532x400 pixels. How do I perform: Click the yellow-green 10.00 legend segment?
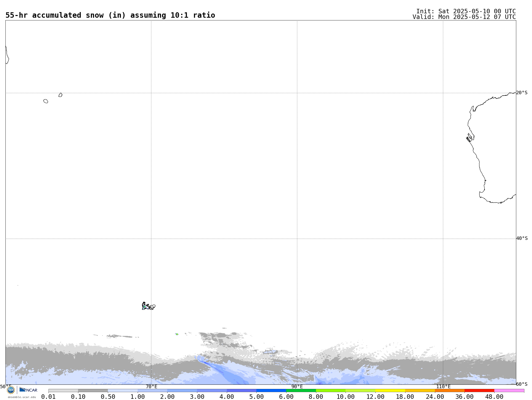360,391
